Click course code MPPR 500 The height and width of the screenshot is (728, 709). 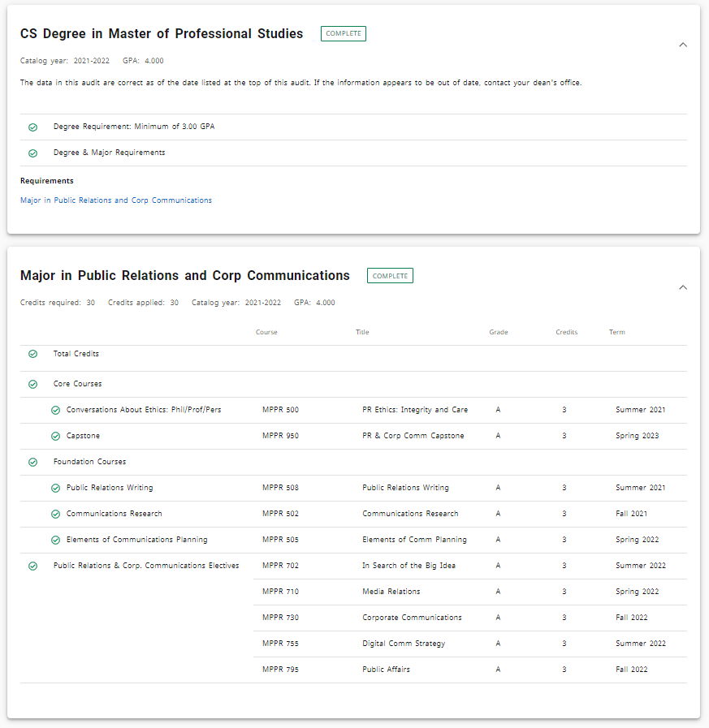tap(280, 410)
